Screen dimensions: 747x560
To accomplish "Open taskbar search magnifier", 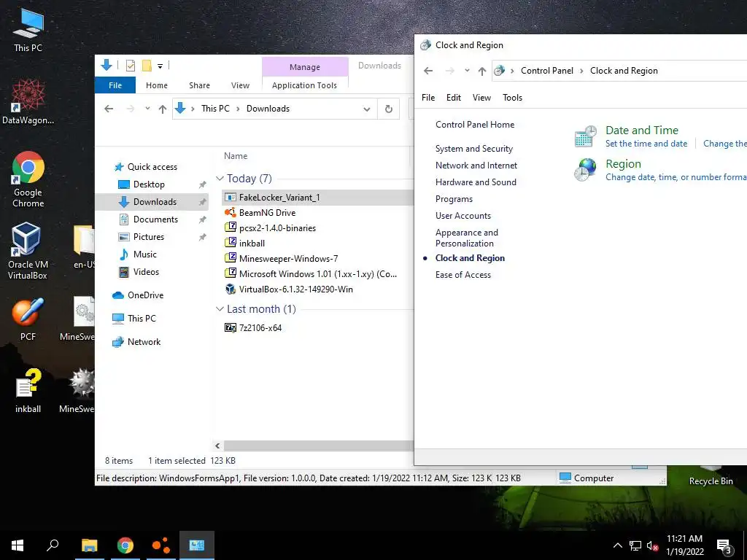I will [53, 545].
